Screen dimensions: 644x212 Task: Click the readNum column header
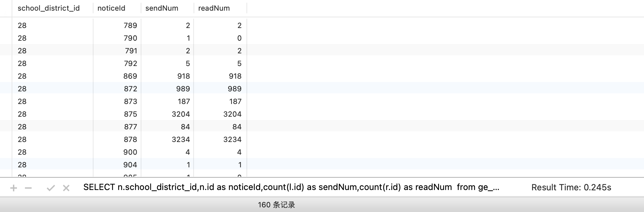coord(214,8)
